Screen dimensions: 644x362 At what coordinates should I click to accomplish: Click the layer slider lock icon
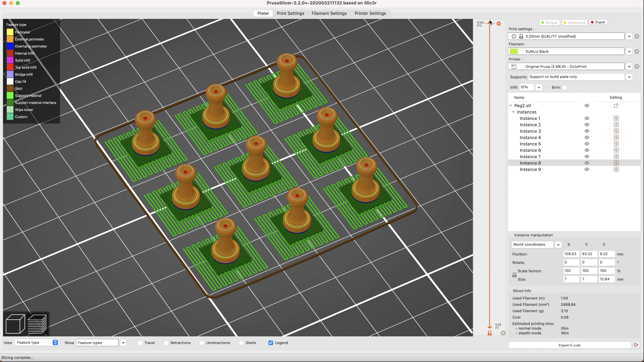[489, 333]
